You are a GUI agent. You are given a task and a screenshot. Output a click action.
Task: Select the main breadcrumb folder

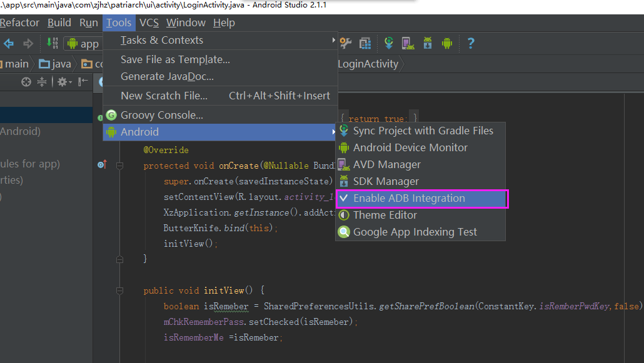(14, 64)
